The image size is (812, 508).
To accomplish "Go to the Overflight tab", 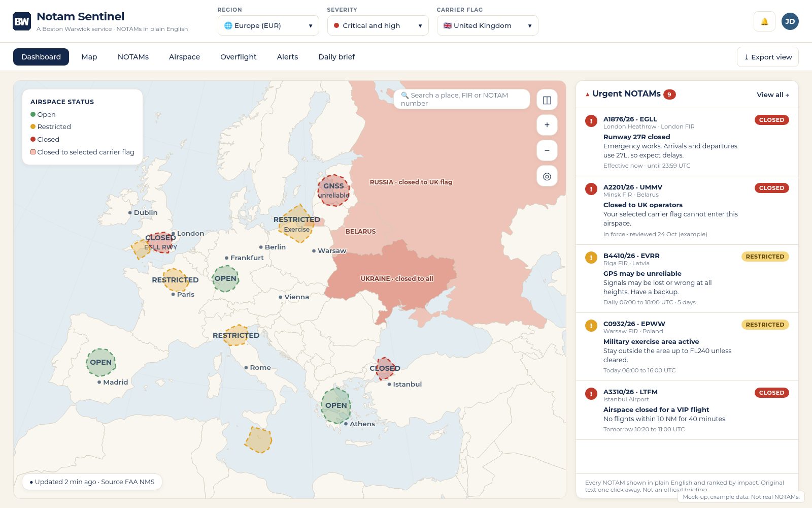I will coord(239,57).
